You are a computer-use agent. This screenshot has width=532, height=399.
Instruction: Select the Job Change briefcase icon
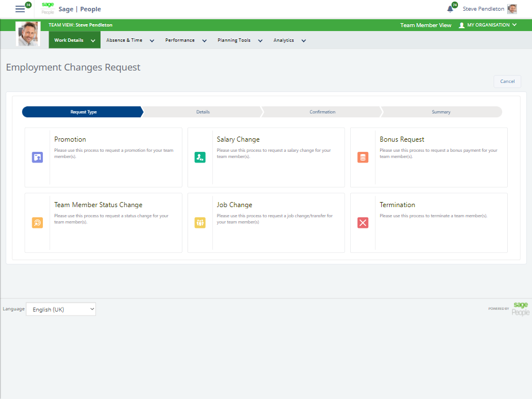200,222
